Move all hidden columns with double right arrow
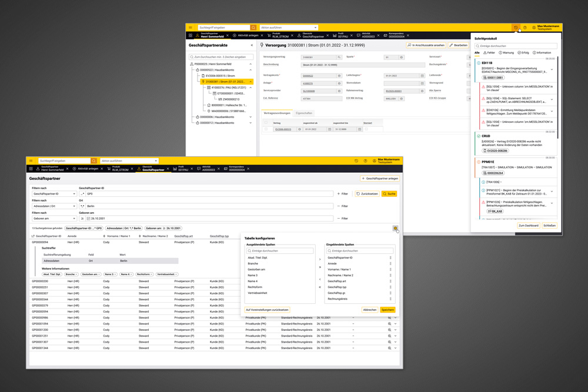 tap(320, 267)
